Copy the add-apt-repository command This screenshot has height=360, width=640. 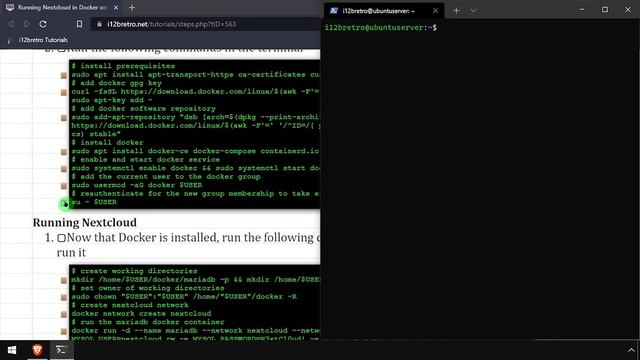coord(64,118)
